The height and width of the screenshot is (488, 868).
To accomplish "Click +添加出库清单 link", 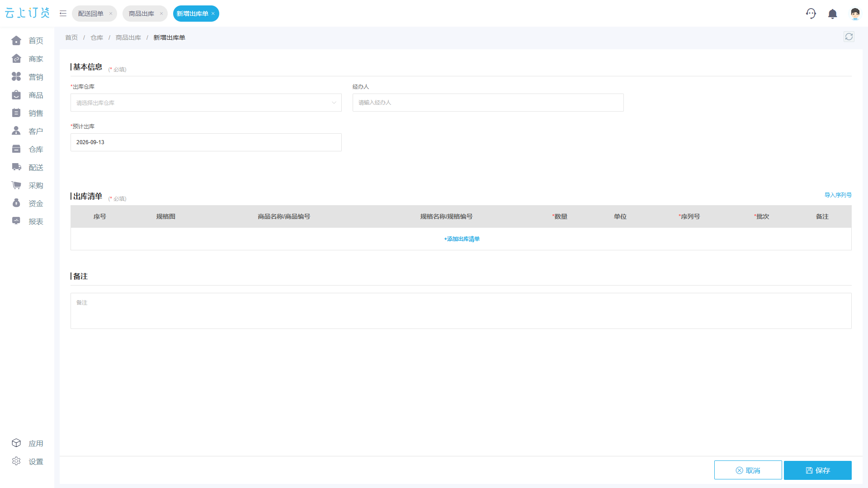I will (x=462, y=239).
